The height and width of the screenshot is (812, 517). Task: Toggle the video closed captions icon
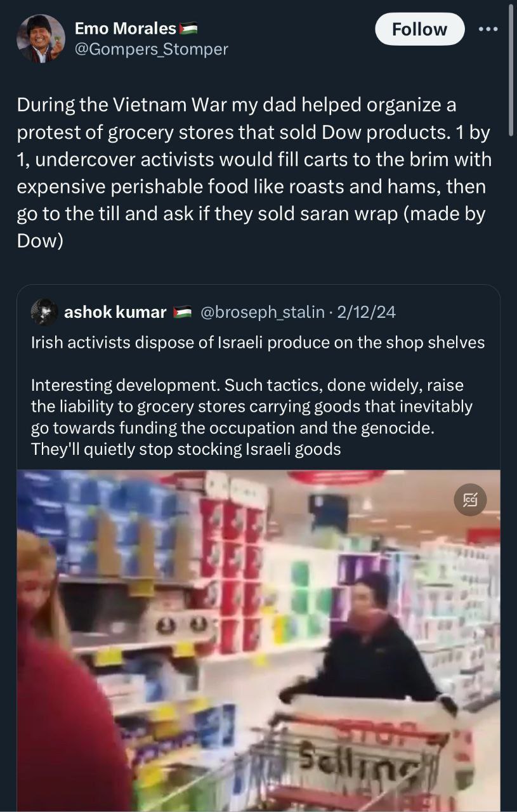pos(471,501)
